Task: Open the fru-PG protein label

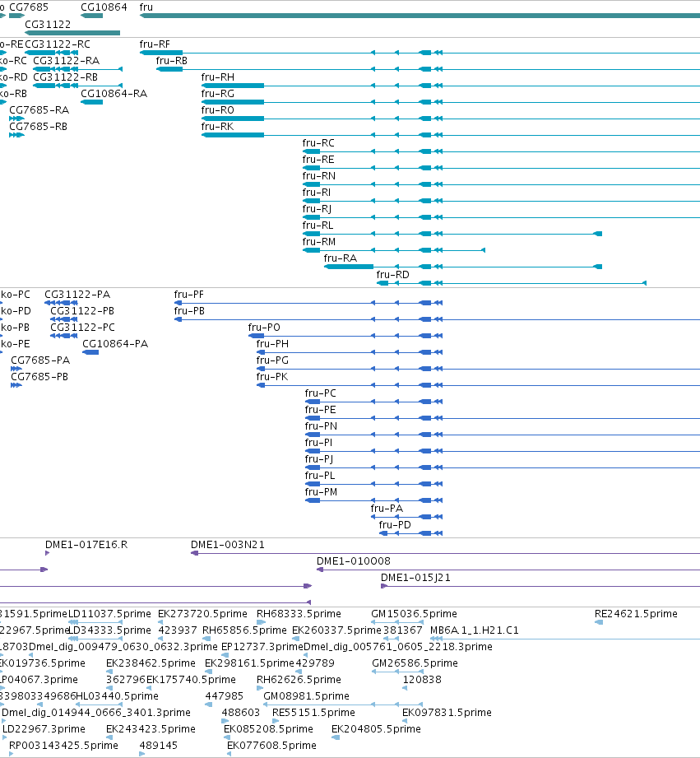Action: coord(272,360)
